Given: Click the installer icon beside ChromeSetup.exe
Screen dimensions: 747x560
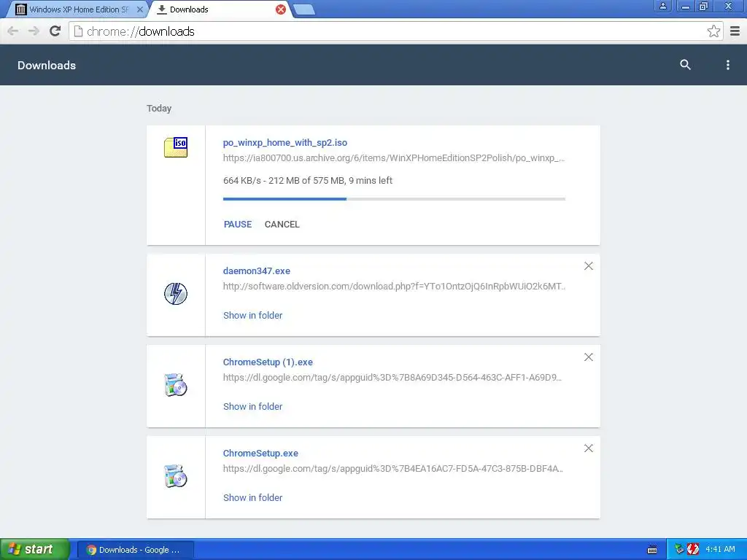Looking at the screenshot, I should [176, 475].
